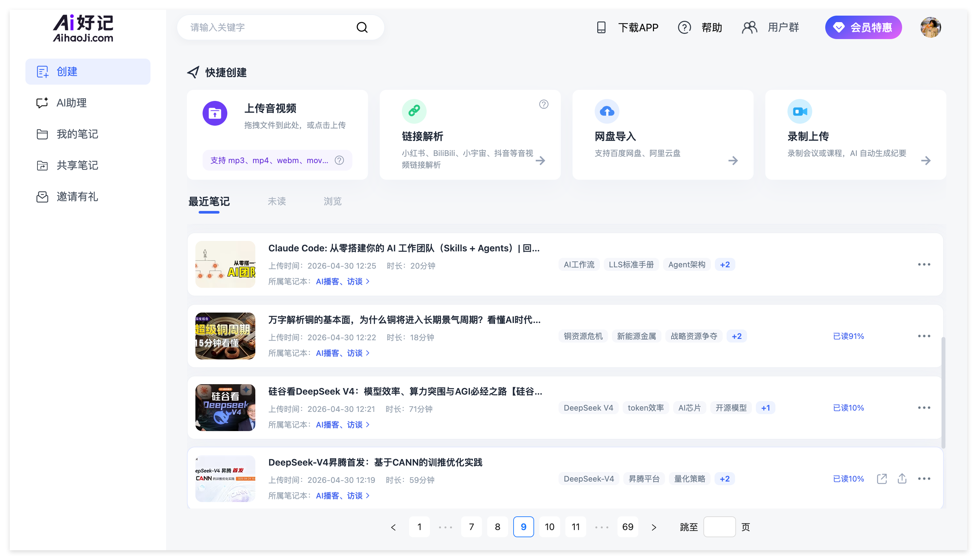Image resolution: width=977 pixels, height=560 pixels.
Task: Click the search magnifier icon
Action: 362,27
